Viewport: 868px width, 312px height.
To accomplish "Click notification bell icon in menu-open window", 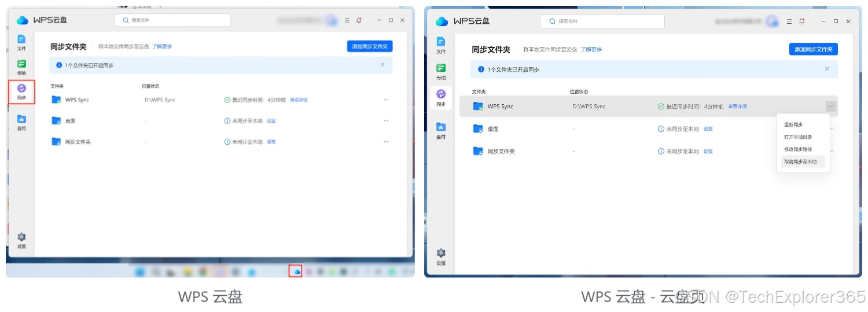I will 802,21.
